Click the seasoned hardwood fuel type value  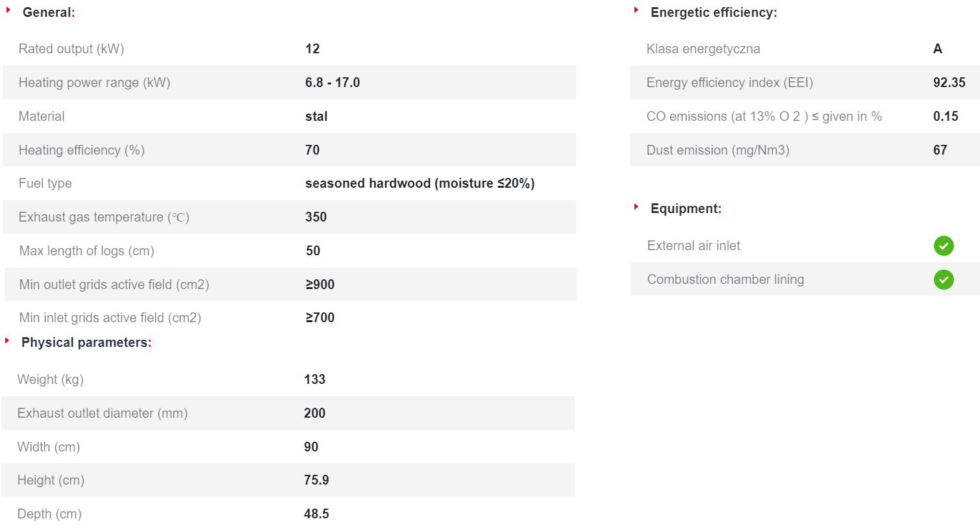(x=420, y=183)
